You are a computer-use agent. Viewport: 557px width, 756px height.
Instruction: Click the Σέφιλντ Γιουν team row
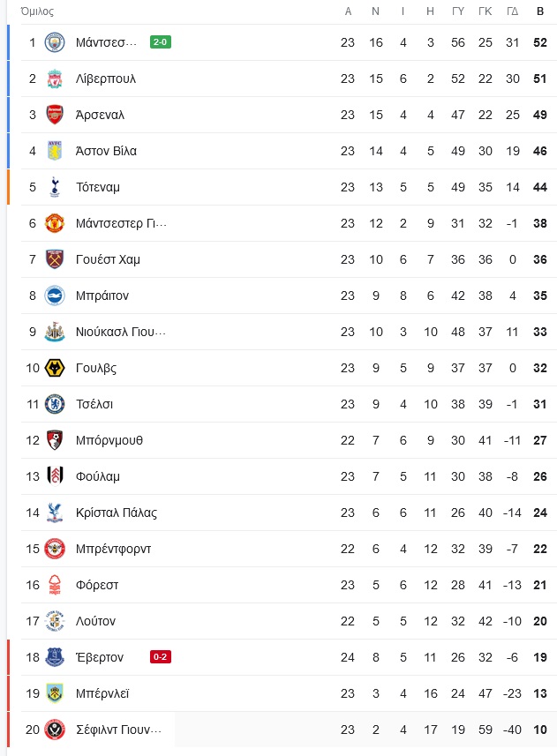289,730
